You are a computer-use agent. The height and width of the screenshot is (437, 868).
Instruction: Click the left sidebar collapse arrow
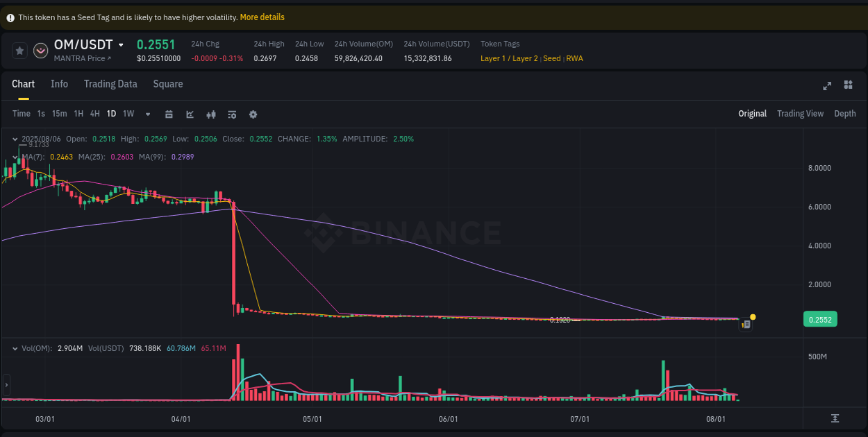click(x=6, y=384)
